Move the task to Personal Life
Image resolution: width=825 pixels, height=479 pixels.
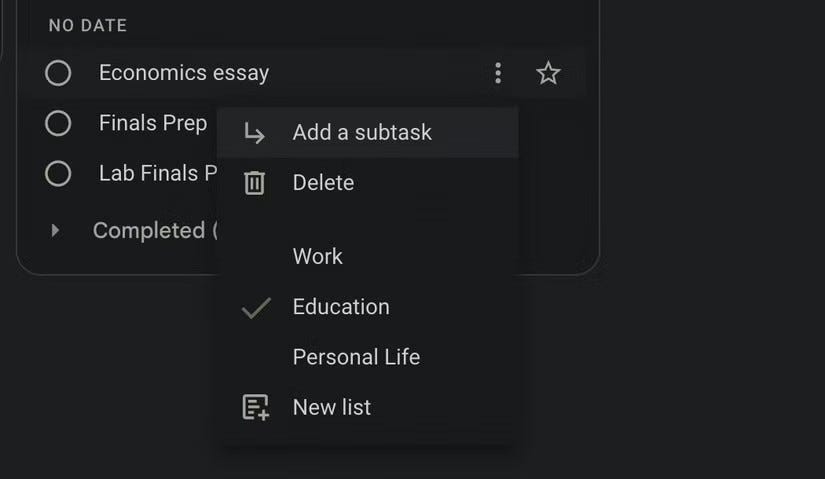click(x=356, y=357)
